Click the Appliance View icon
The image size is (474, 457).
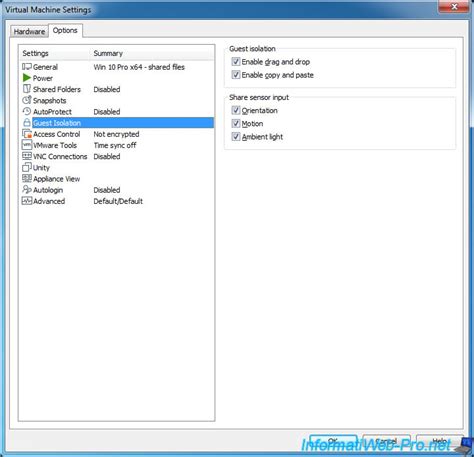pos(27,178)
